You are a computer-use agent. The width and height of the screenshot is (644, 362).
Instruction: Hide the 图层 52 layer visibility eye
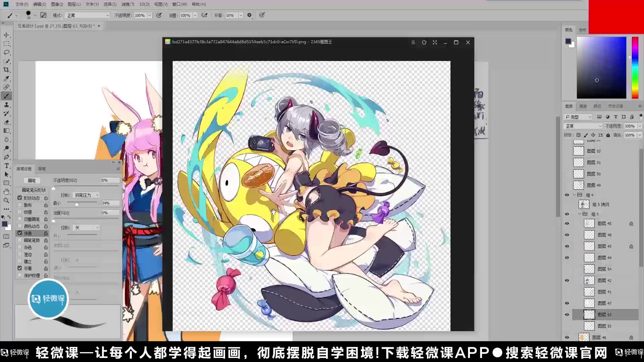[567, 151]
